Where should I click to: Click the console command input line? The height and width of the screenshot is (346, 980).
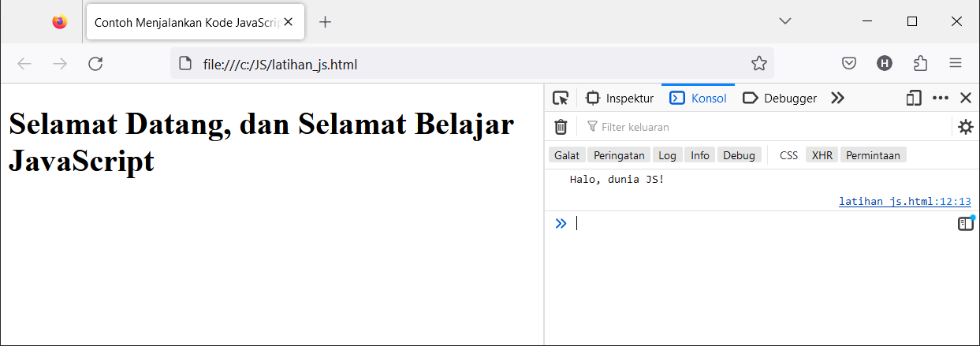tap(762, 223)
